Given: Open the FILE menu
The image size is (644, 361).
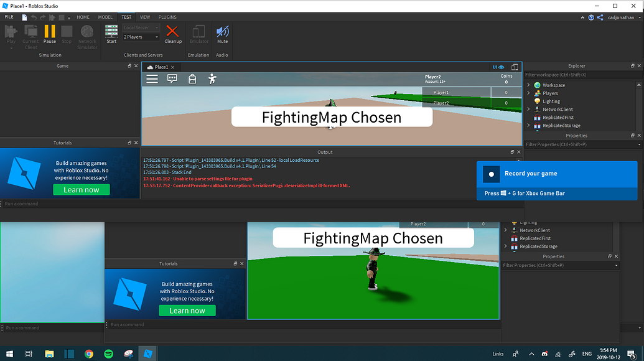Looking at the screenshot, I should (x=9, y=17).
